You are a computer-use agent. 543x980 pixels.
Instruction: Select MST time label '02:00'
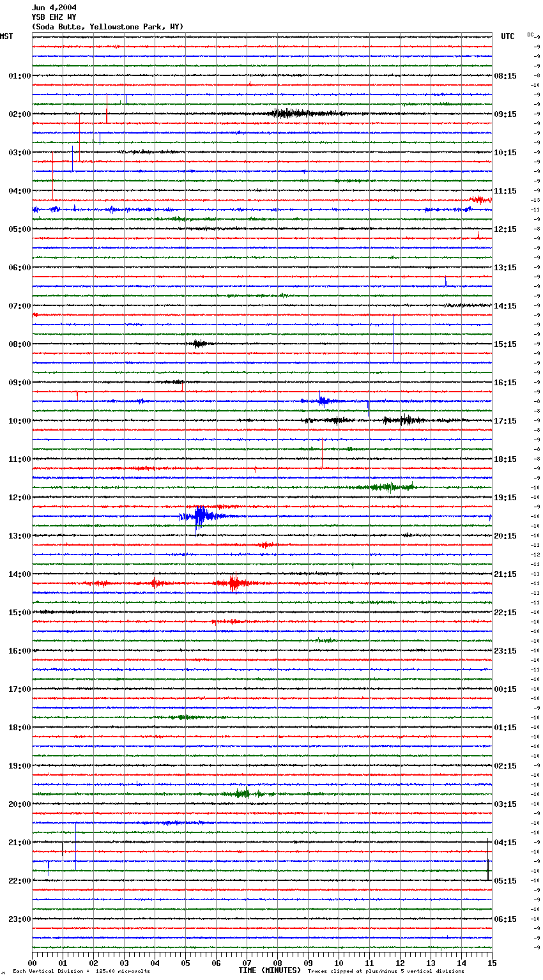point(20,114)
